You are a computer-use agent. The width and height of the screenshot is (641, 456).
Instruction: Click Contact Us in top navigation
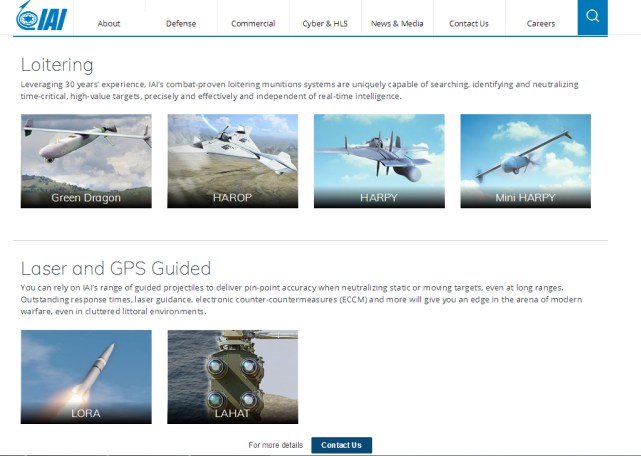(469, 23)
